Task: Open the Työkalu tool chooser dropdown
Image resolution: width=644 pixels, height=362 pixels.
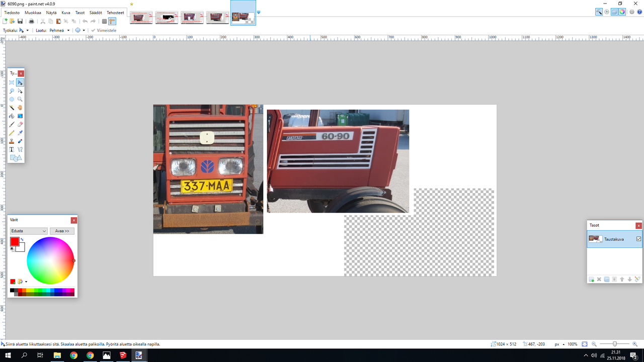Action: [24, 30]
